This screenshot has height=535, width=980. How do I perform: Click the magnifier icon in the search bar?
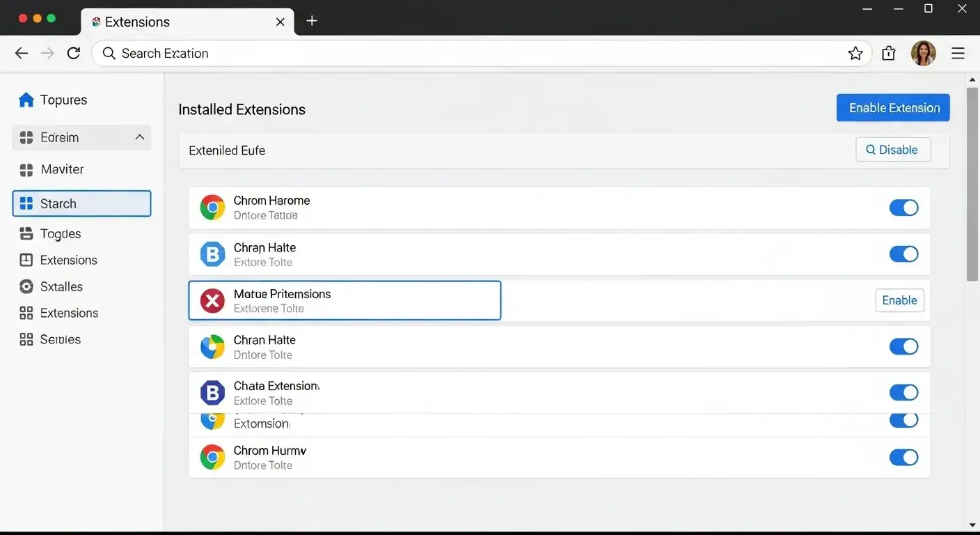(x=109, y=53)
